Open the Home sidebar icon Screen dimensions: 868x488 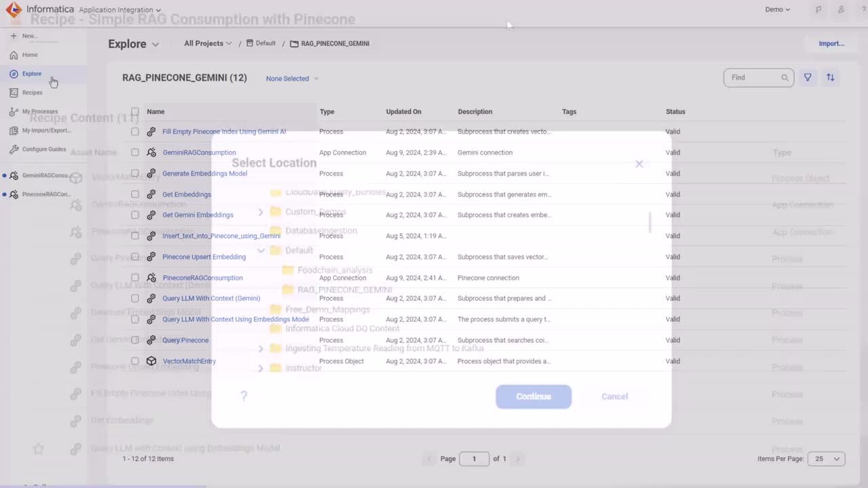point(14,55)
